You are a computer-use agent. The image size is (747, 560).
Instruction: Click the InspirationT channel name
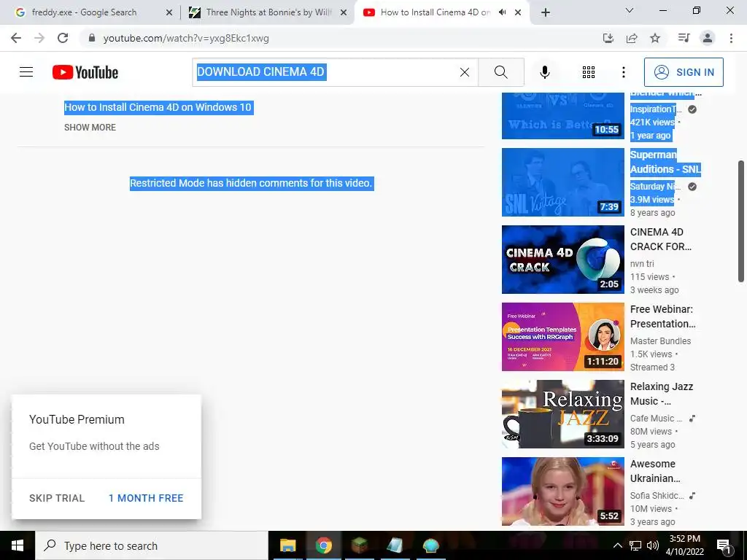tap(656, 109)
